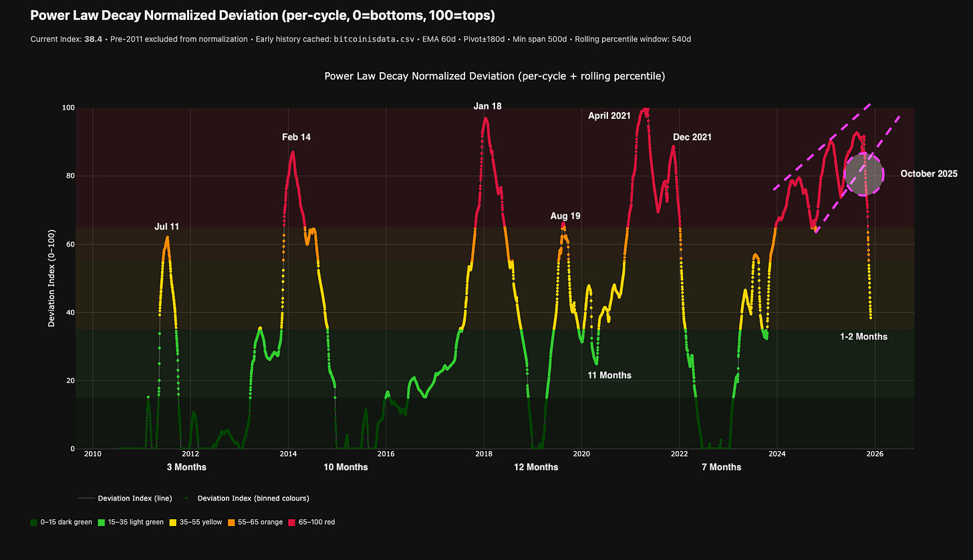The height and width of the screenshot is (560, 973).
Task: Click the 2012 x-axis tick label
Action: [190, 455]
